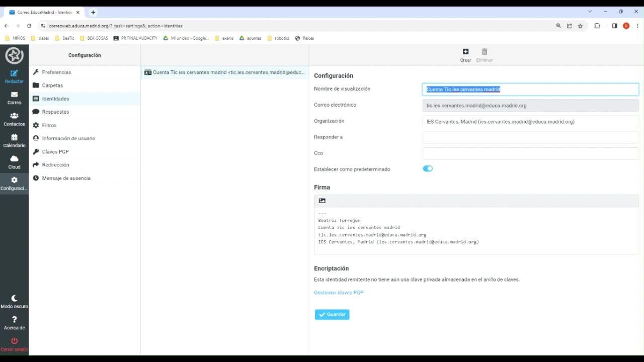This screenshot has height=362, width=644.
Task: Close the Correo EducaMadrid tab
Action: pyautogui.click(x=77, y=12)
